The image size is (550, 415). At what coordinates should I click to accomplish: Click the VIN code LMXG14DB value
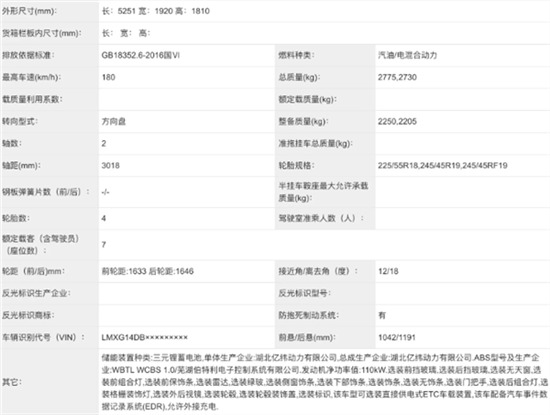coord(145,337)
